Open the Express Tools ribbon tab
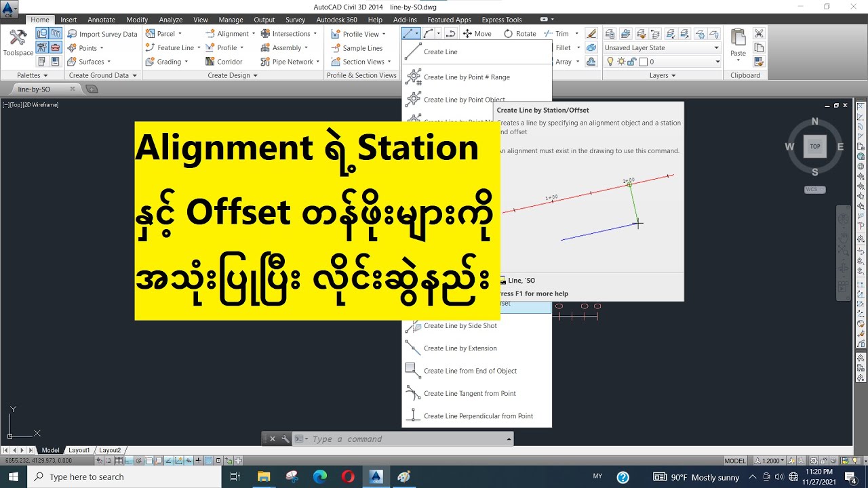The height and width of the screenshot is (488, 868). coord(502,20)
